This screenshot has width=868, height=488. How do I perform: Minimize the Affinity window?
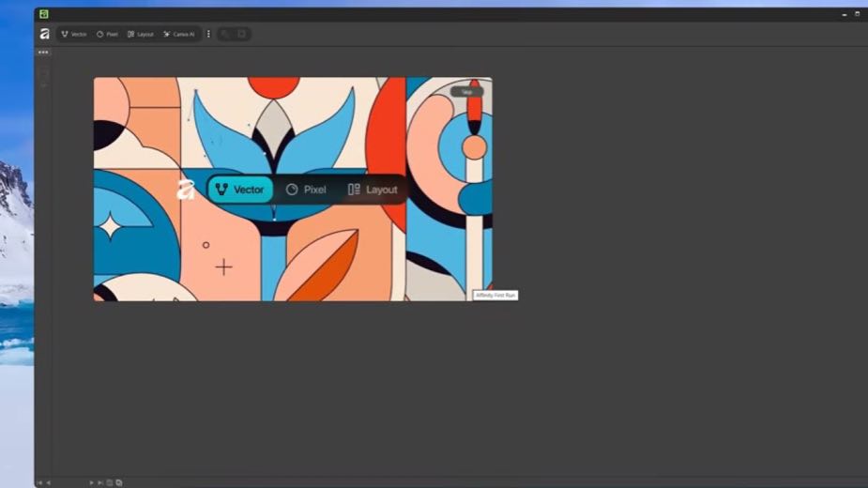[x=845, y=14]
